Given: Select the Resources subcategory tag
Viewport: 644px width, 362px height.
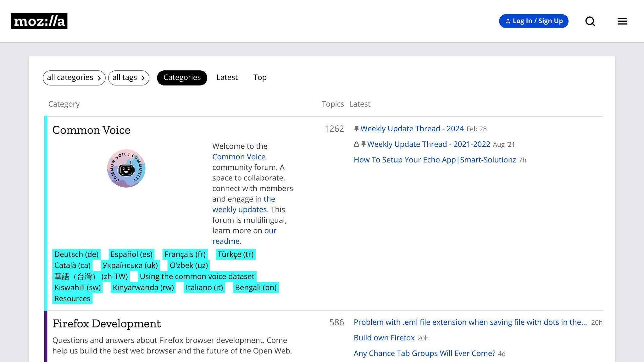Looking at the screenshot, I should click(72, 298).
